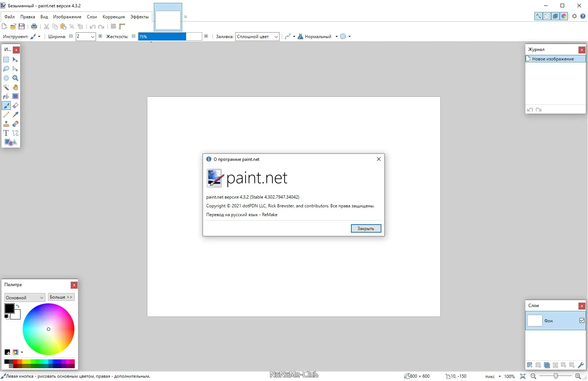Select the Pencil tool

point(6,115)
